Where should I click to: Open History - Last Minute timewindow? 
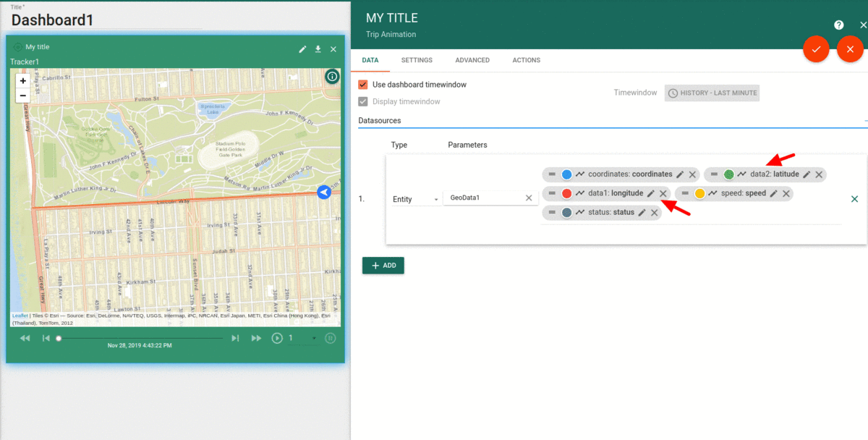click(712, 93)
